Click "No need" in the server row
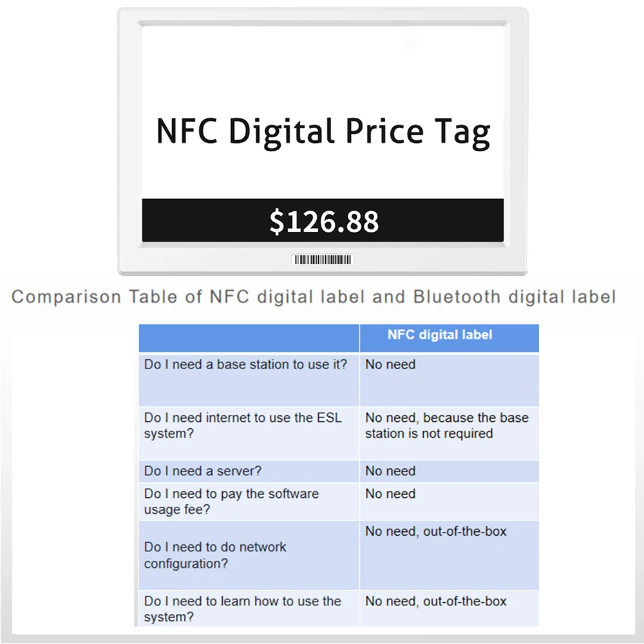Image resolution: width=644 pixels, height=644 pixels. [390, 471]
